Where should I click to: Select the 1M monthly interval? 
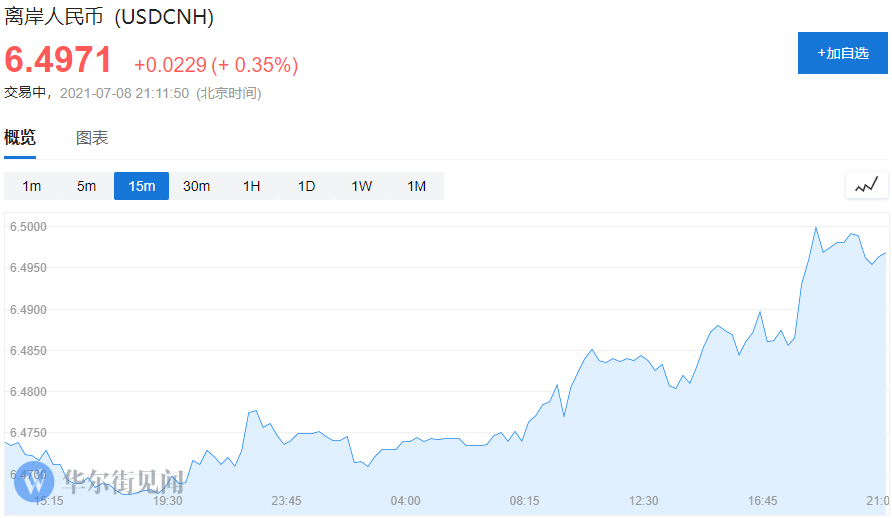coord(416,186)
